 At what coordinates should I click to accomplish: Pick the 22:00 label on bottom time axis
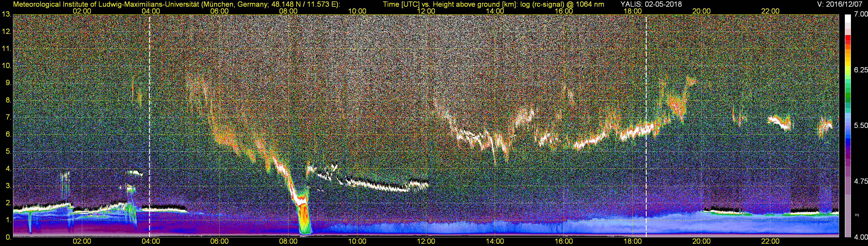click(770, 241)
